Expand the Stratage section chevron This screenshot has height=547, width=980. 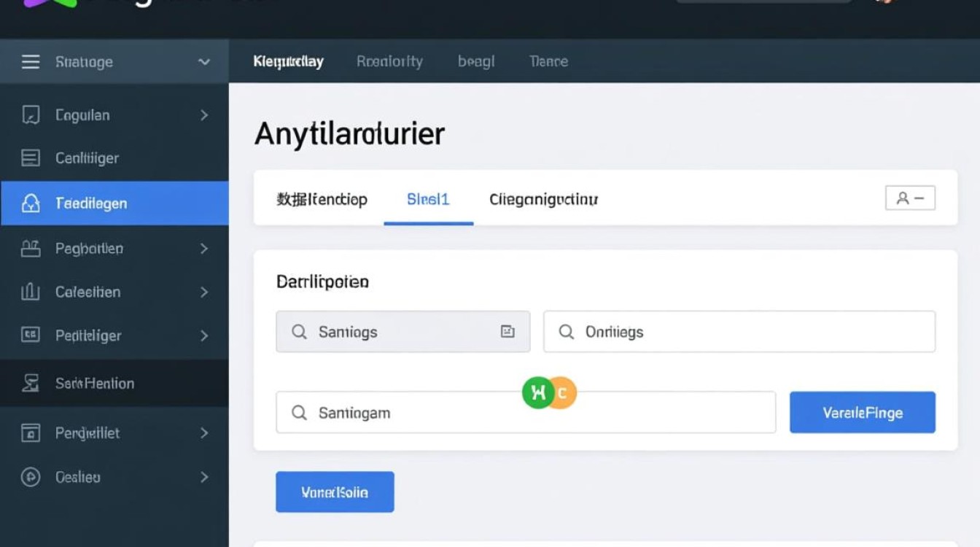point(204,62)
